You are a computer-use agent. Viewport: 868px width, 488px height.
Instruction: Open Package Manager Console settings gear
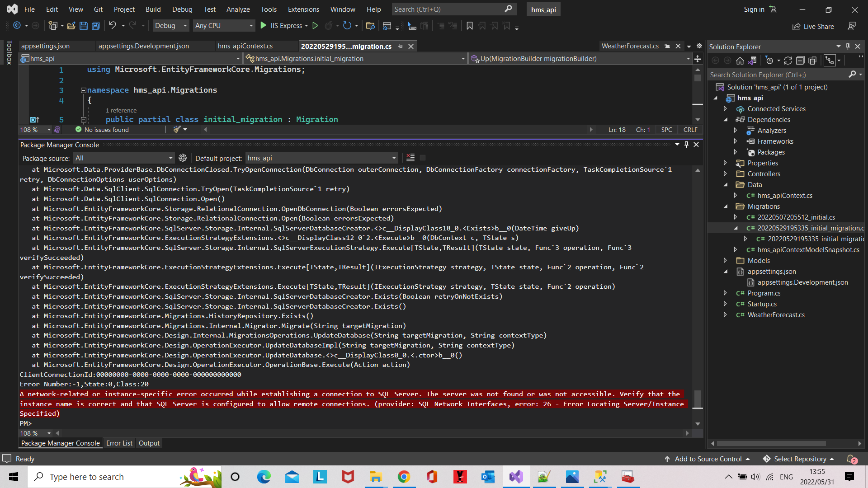(183, 158)
